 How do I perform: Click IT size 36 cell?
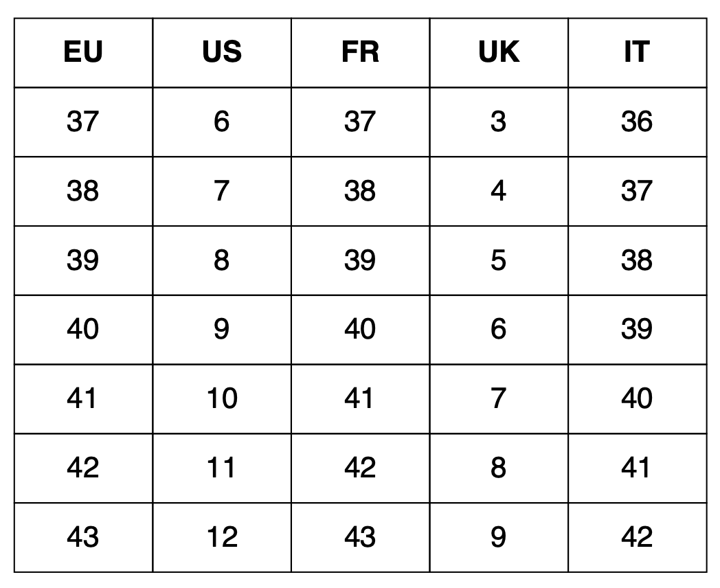[638, 122]
